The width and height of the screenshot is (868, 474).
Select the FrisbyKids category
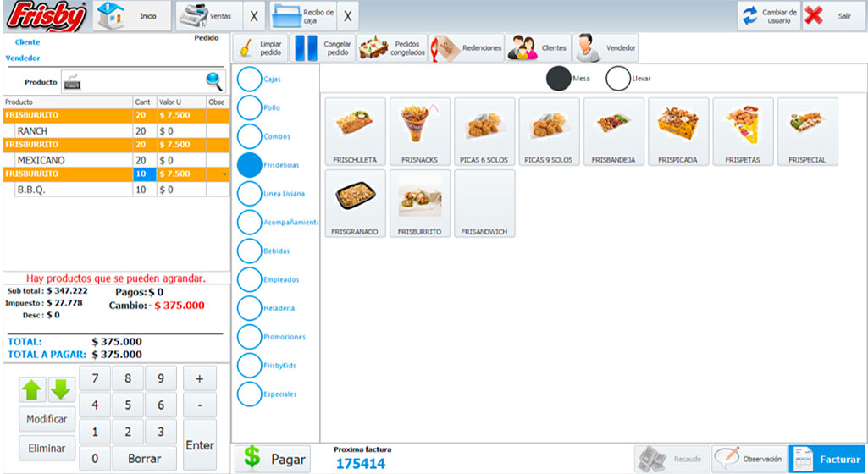tap(267, 366)
